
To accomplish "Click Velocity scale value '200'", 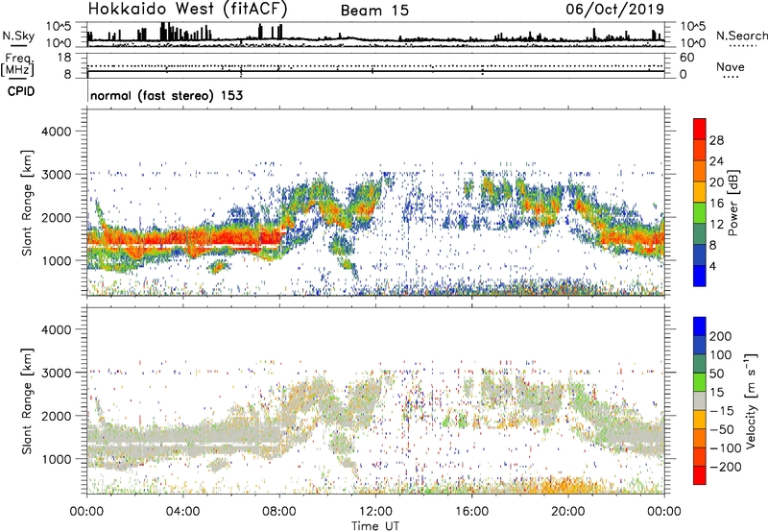I will click(721, 336).
